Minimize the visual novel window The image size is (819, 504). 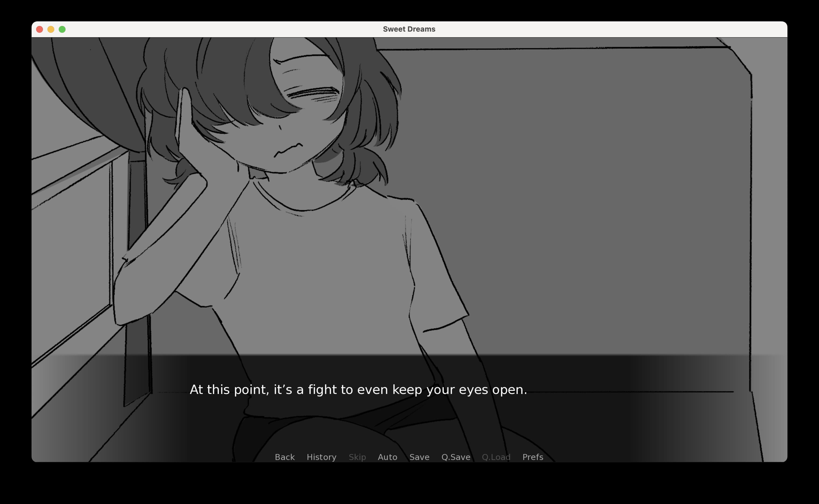tap(51, 29)
